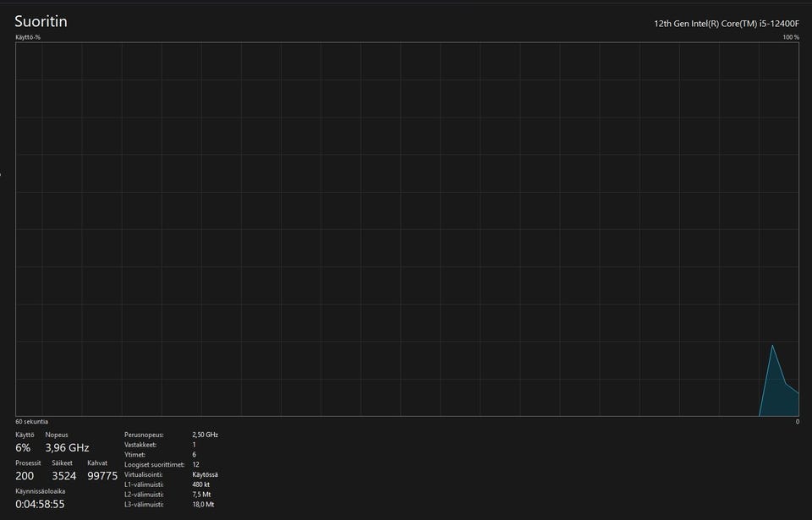Select the "12th Gen Intel(R) Core(TM) i5-12400F" processor name

[726, 24]
